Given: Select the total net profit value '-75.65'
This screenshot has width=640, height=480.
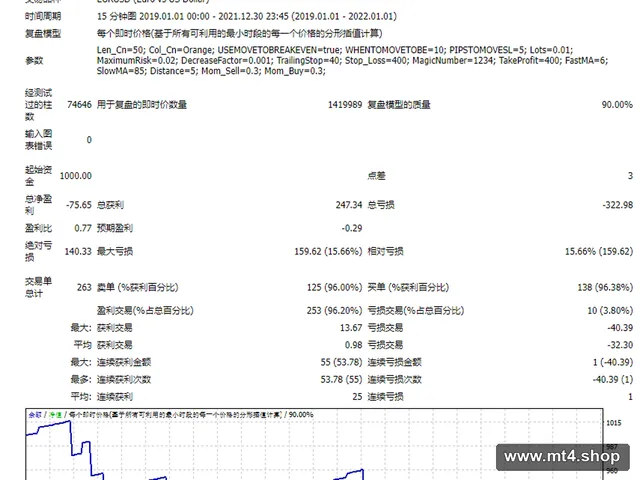Looking at the screenshot, I should click(x=79, y=204).
